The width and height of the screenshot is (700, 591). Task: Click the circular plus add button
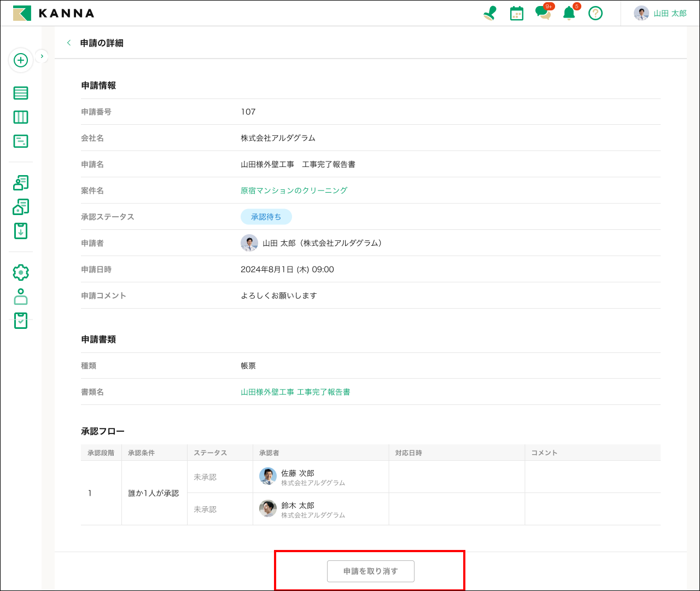21,60
